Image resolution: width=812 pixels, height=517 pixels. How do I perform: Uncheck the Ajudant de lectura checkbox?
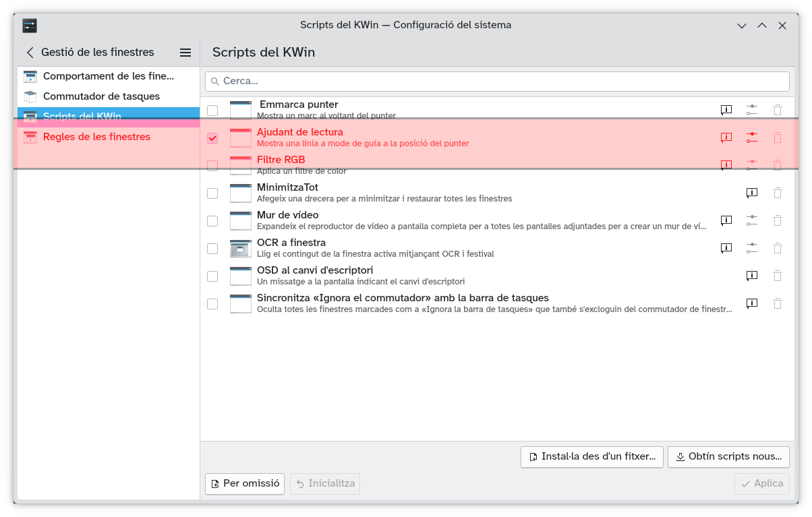click(212, 138)
